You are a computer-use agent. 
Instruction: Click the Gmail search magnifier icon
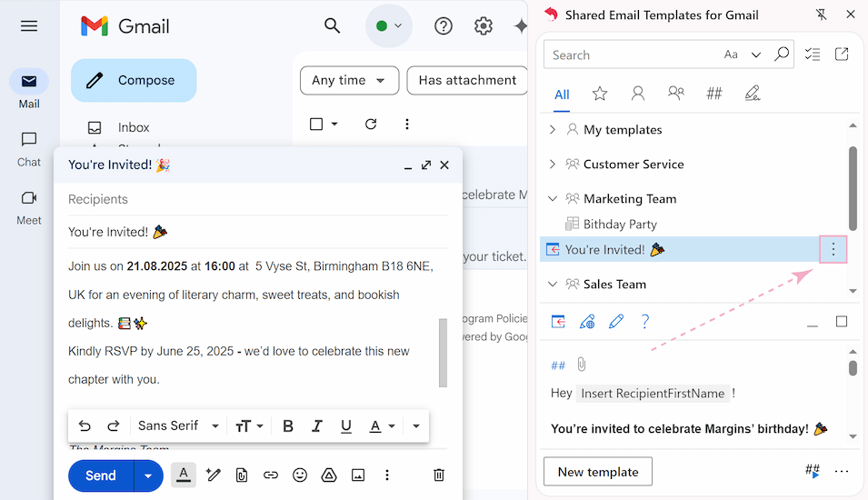point(332,25)
